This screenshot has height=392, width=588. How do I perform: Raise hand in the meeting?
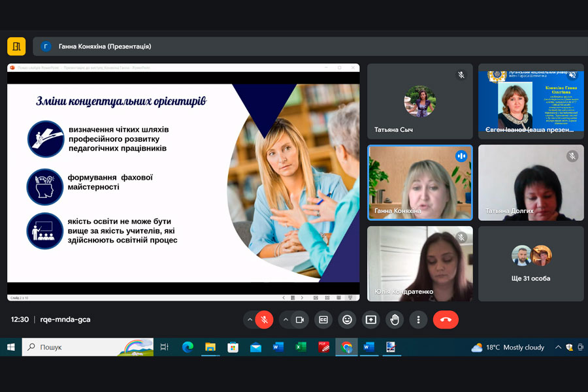(394, 319)
